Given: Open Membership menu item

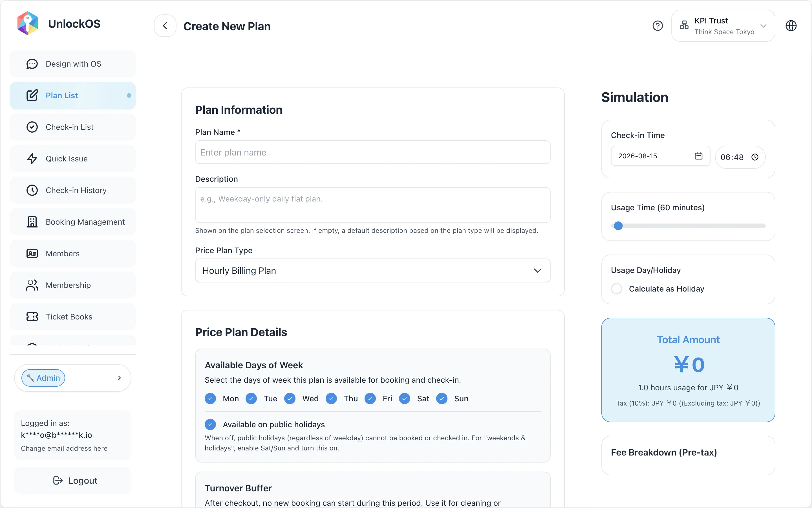Looking at the screenshot, I should pyautogui.click(x=73, y=285).
